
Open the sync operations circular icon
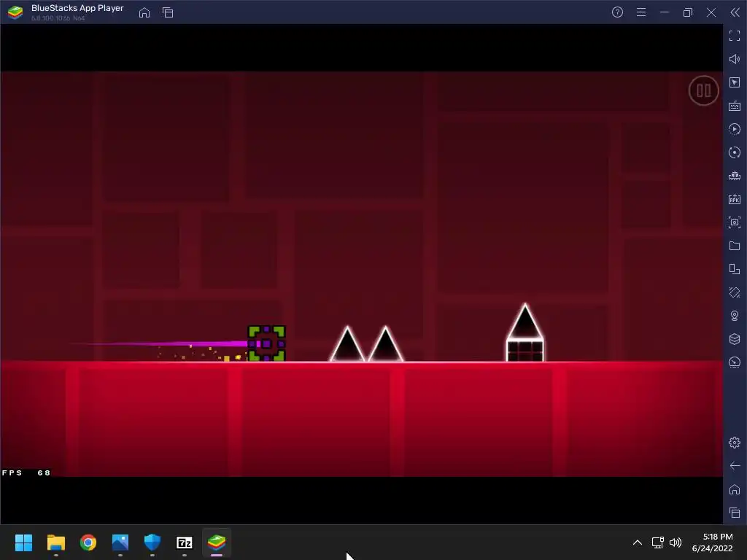[x=735, y=152]
